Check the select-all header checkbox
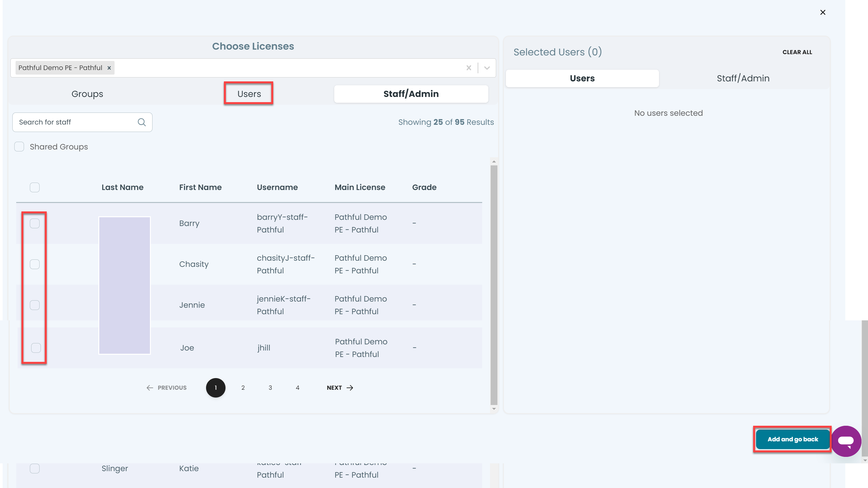868x488 pixels. (35, 187)
